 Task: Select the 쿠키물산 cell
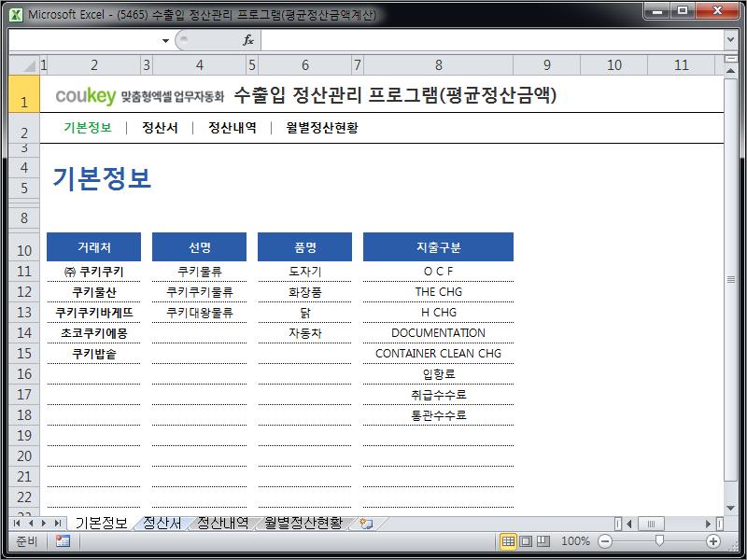click(x=94, y=292)
